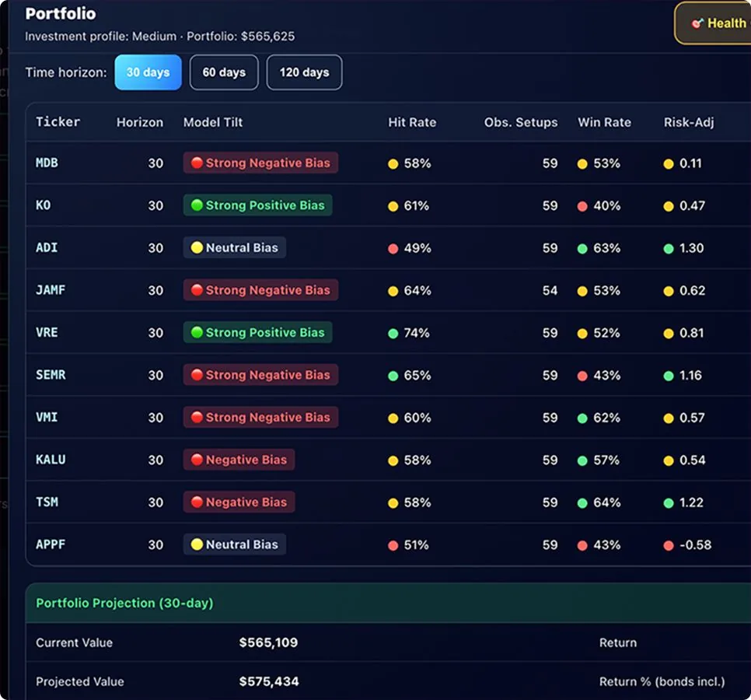
Task: Click ADI's Neutral Bias badge
Action: [235, 247]
